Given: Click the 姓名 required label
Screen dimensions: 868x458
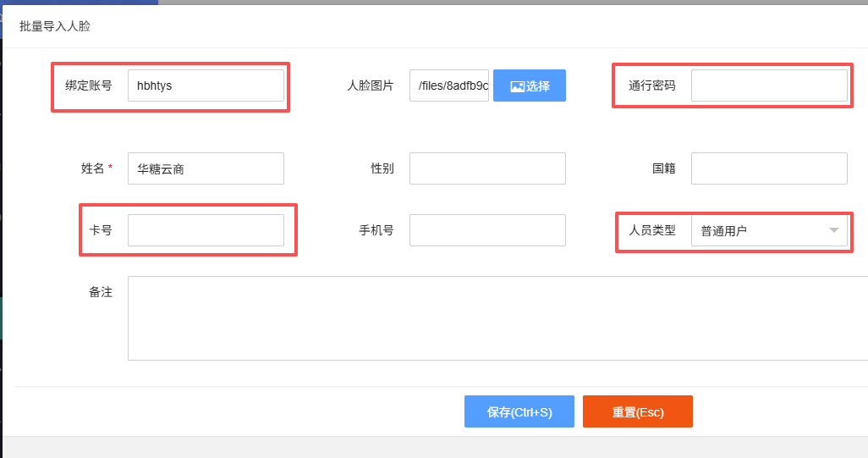Looking at the screenshot, I should click(x=97, y=168).
